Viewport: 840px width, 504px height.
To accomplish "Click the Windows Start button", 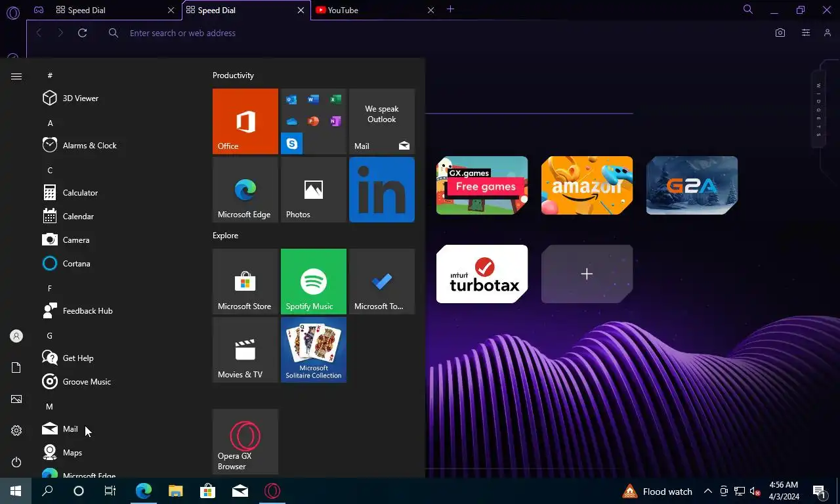I will (16, 491).
